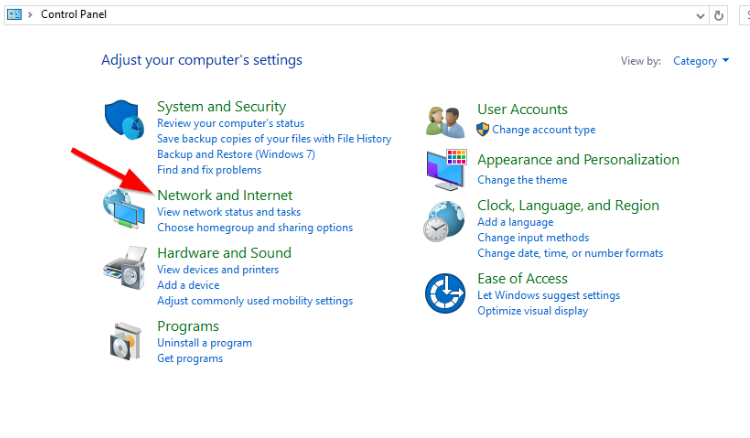This screenshot has width=750, height=438.
Task: Click Change input methods link
Action: click(x=533, y=238)
